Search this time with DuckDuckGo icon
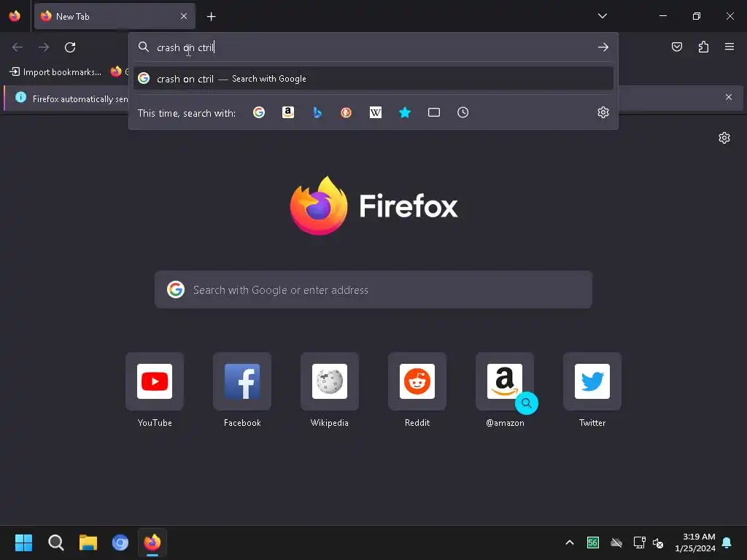This screenshot has height=560, width=747. click(347, 112)
